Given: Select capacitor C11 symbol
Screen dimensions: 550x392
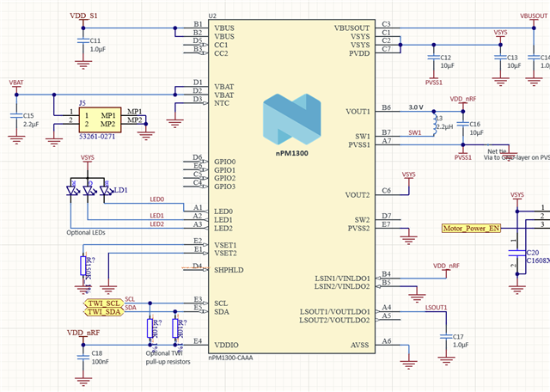Looking at the screenshot, I should [83, 41].
